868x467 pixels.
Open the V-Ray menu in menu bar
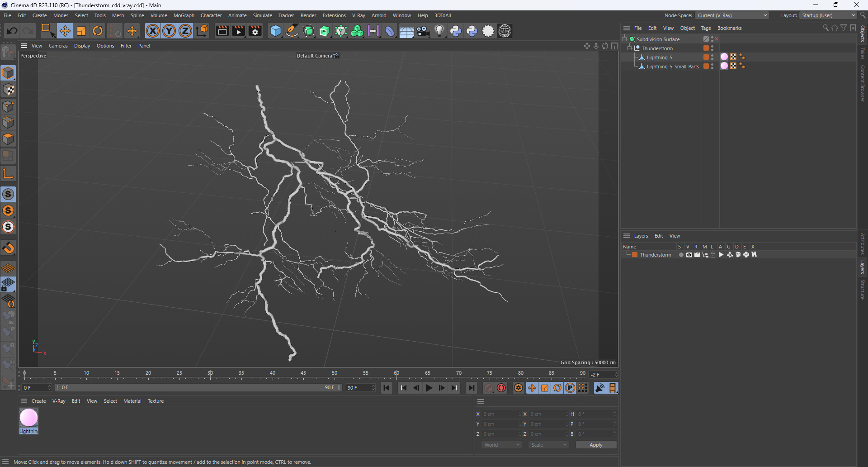tap(359, 15)
